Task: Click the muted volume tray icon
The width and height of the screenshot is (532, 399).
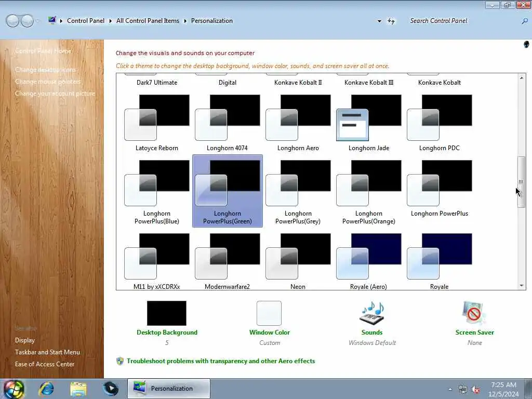Action: pyautogui.click(x=475, y=389)
